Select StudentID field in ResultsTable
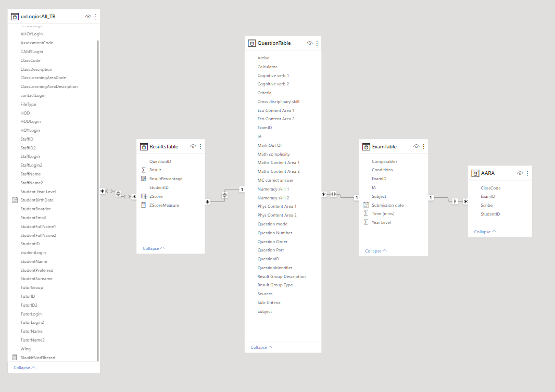 pyautogui.click(x=159, y=187)
